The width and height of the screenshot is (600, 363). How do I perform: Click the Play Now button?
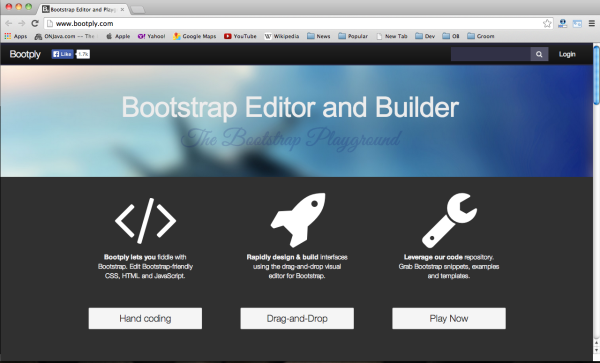pos(449,318)
